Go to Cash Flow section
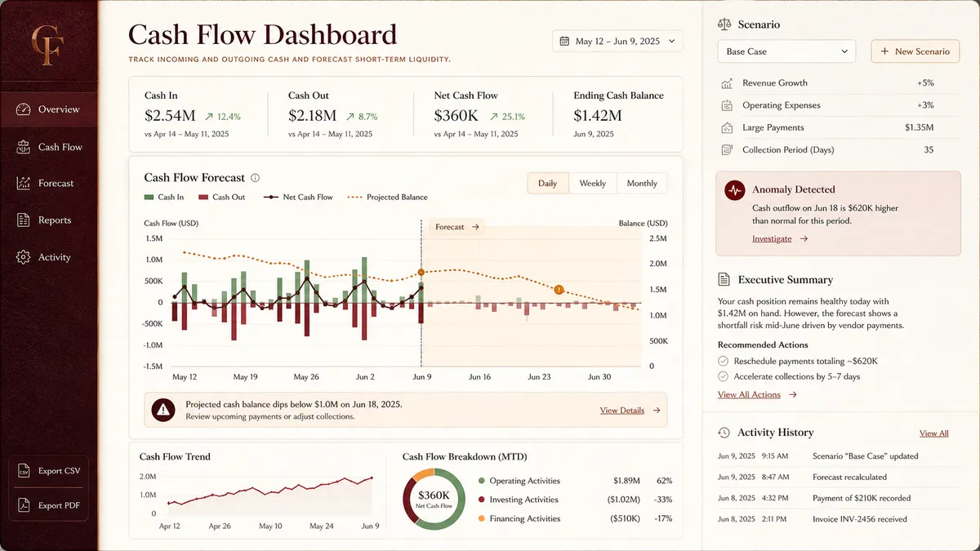This screenshot has height=551, width=980. pos(49,147)
